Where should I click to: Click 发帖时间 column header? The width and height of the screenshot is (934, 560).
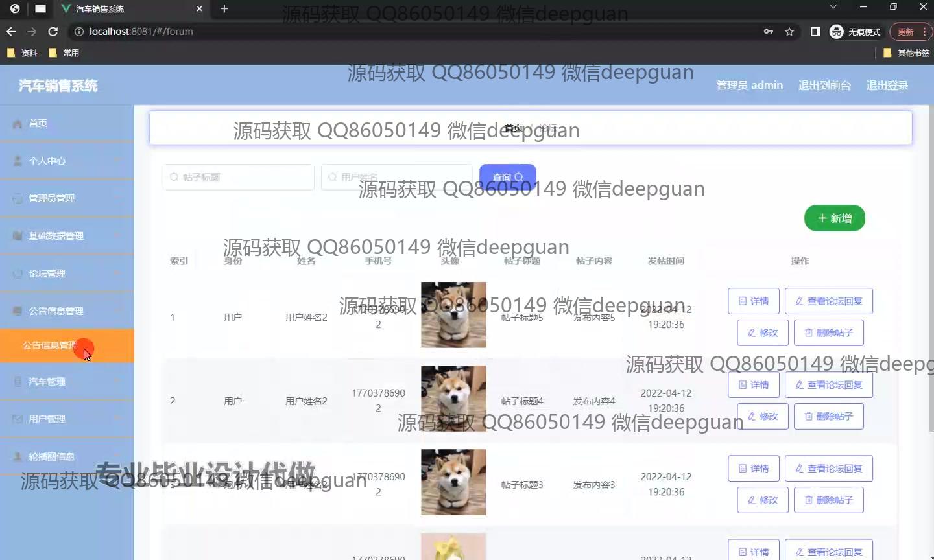tap(666, 261)
